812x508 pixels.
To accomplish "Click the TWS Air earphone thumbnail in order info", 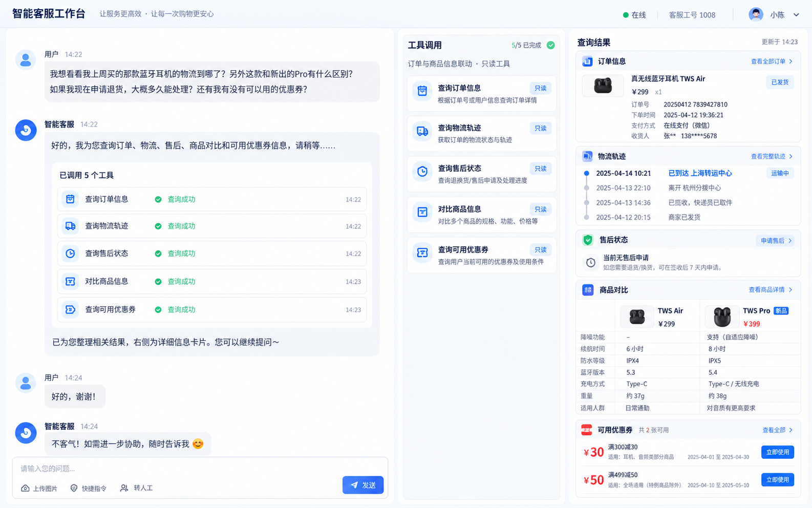I will click(x=603, y=86).
